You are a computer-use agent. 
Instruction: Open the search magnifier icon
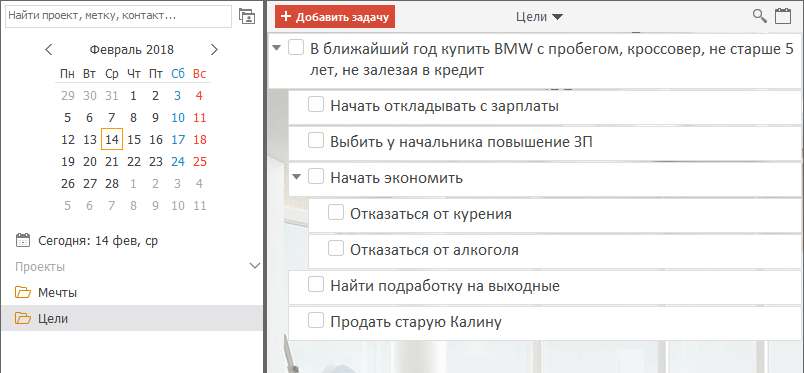[759, 16]
